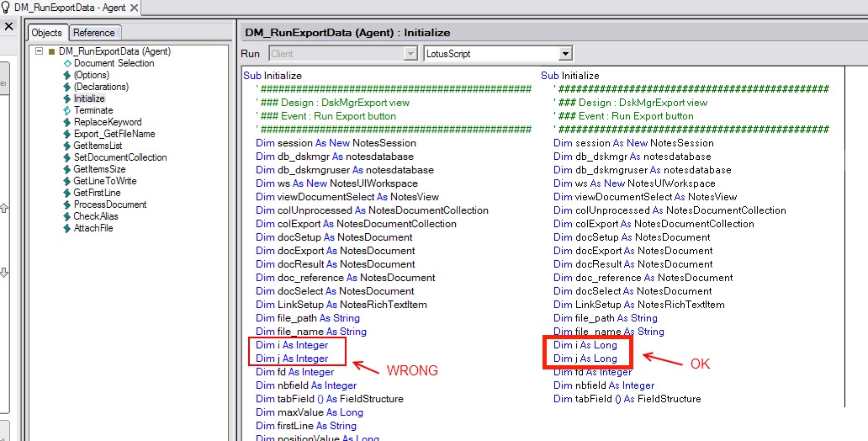Select CheckAlias in the objects tree
The image size is (868, 441).
(x=96, y=216)
